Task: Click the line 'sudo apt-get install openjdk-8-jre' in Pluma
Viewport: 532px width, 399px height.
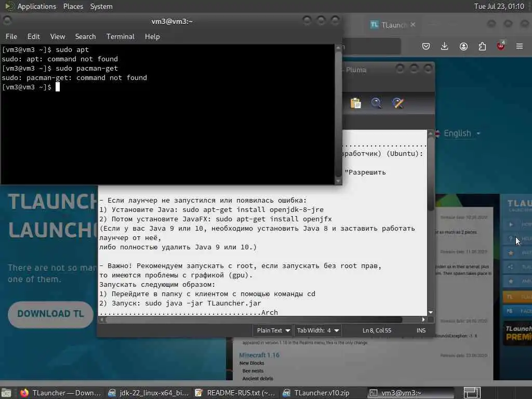Action: click(253, 210)
